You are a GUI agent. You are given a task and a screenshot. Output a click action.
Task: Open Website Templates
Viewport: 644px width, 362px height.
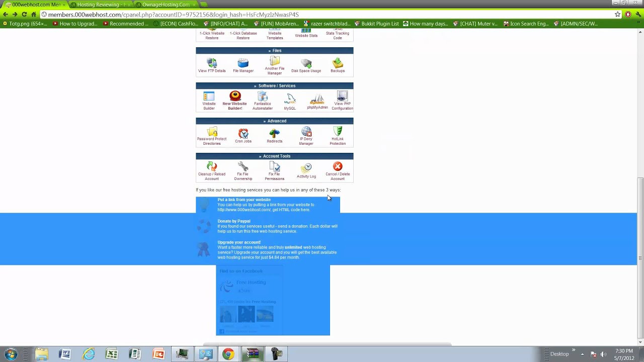275,35
